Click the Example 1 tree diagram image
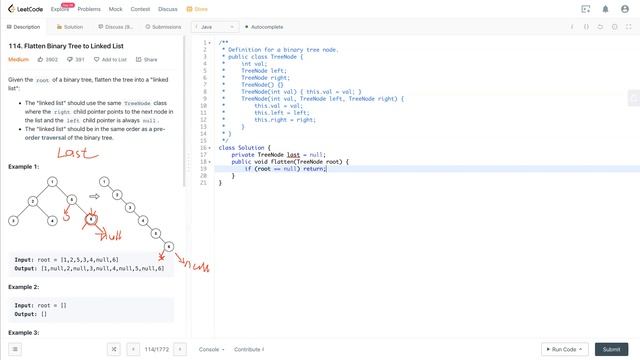The height and width of the screenshot is (360, 640). (92, 213)
